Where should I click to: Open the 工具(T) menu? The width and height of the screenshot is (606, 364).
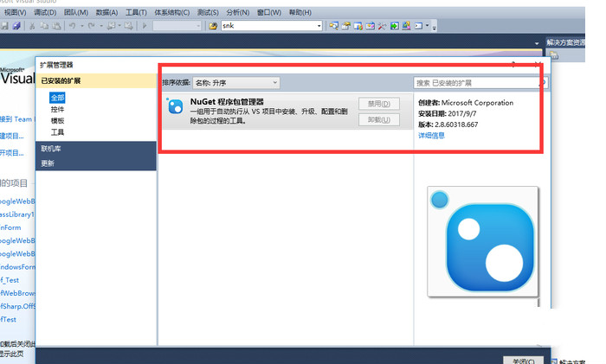pos(136,12)
